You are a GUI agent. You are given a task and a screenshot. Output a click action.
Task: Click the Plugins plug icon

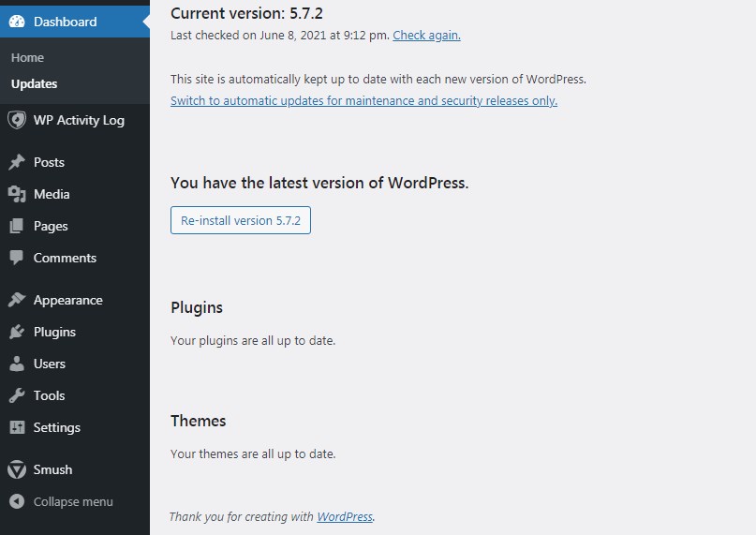click(x=17, y=332)
